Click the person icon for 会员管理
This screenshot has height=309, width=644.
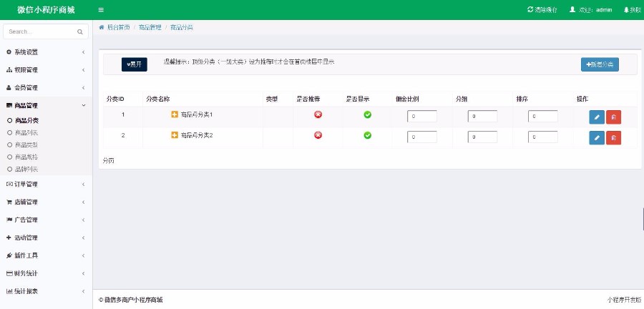(9, 88)
